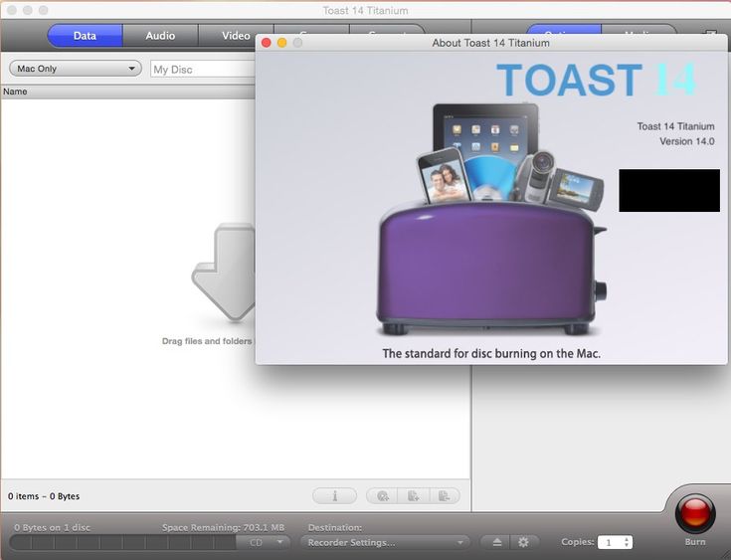Click the Info (i) button
Viewport: 731px width, 560px height.
[334, 495]
